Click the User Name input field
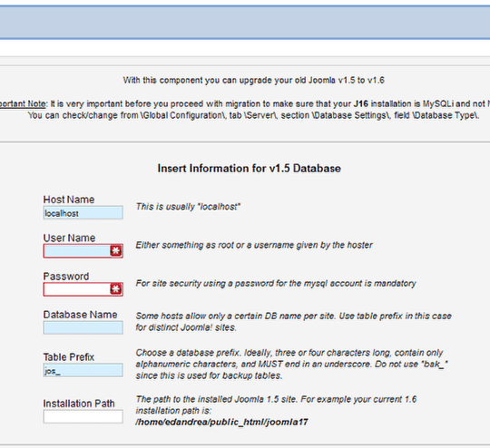The width and height of the screenshot is (490, 448). coord(83,251)
